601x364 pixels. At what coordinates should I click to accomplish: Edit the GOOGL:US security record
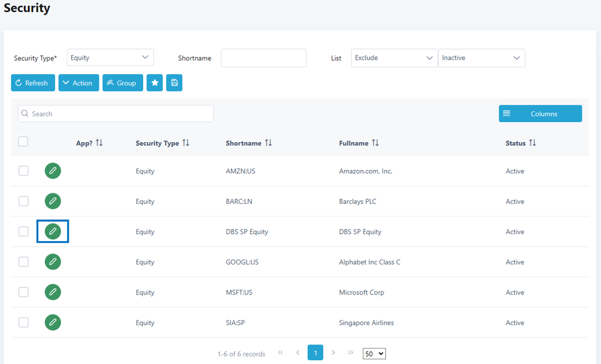53,262
